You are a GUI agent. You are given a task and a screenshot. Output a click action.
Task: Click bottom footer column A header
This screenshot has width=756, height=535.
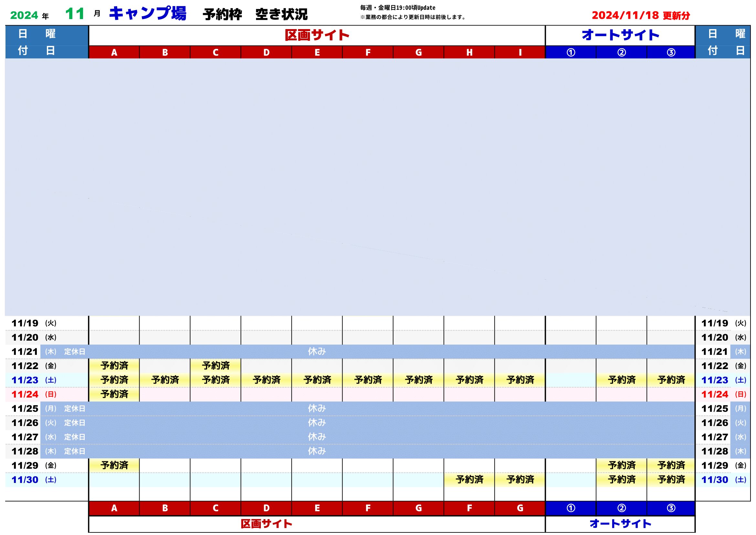pyautogui.click(x=114, y=508)
